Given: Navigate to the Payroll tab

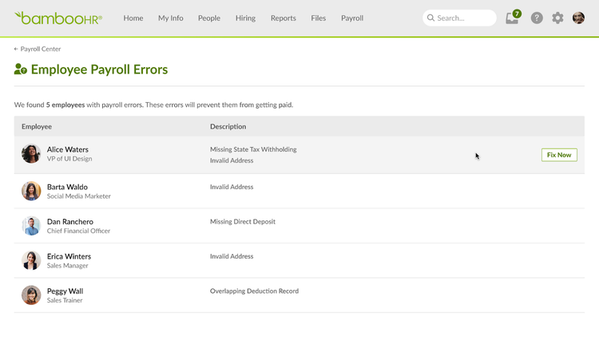Looking at the screenshot, I should click(x=352, y=18).
